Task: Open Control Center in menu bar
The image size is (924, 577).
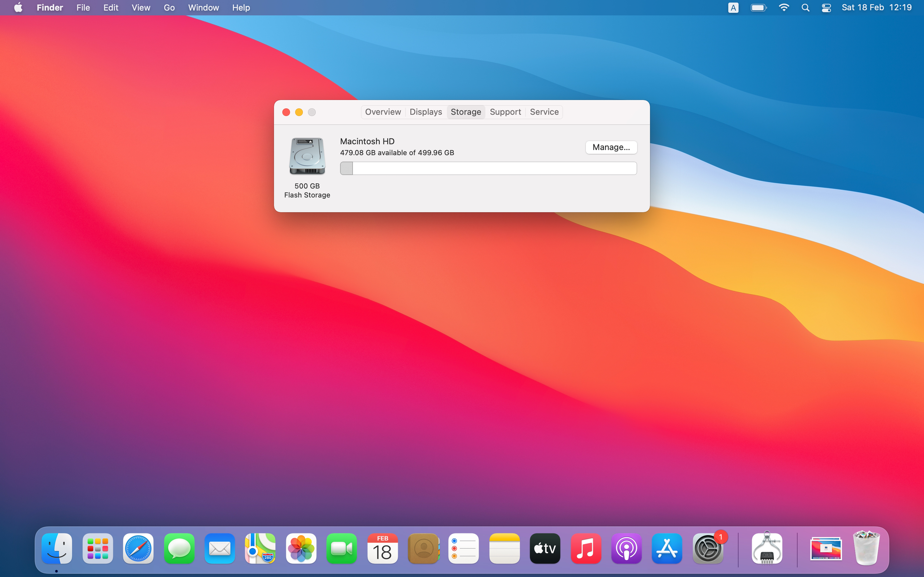Action: [x=826, y=8]
